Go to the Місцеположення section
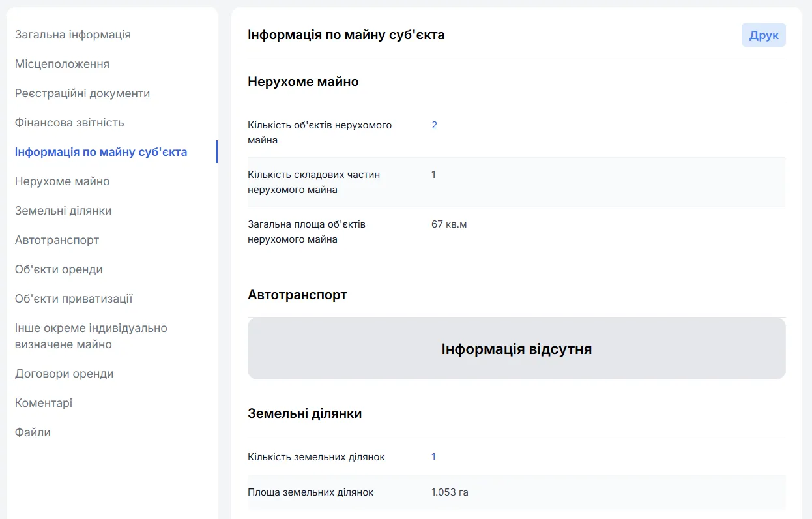The width and height of the screenshot is (812, 519). coord(62,64)
